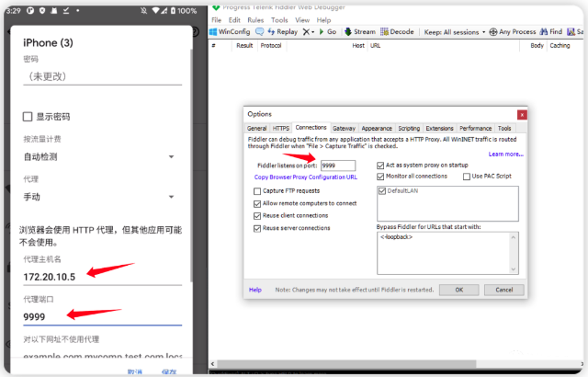Switch to the Gateway tab in Options

coord(344,129)
